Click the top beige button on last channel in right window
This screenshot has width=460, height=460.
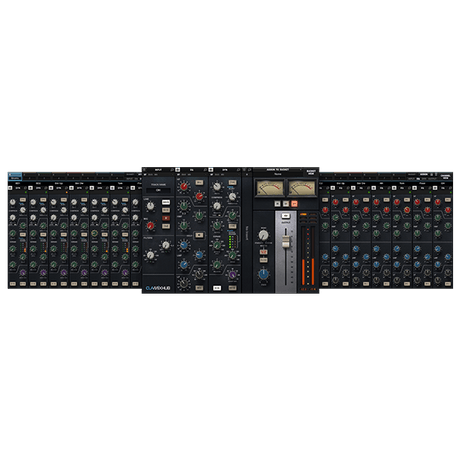click(x=448, y=200)
